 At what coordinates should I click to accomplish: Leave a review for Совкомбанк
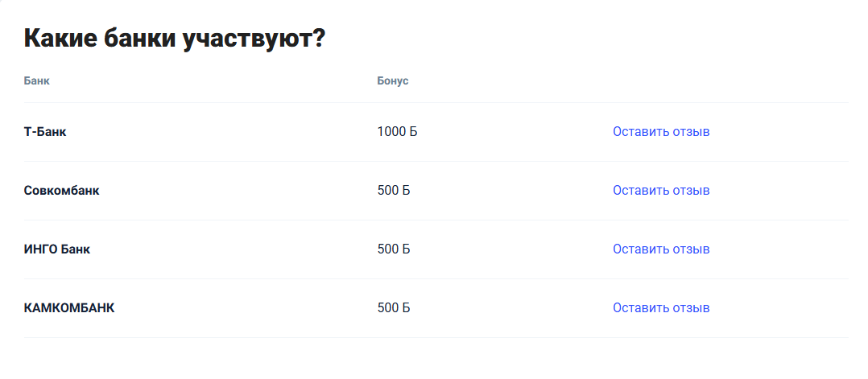pyautogui.click(x=660, y=191)
